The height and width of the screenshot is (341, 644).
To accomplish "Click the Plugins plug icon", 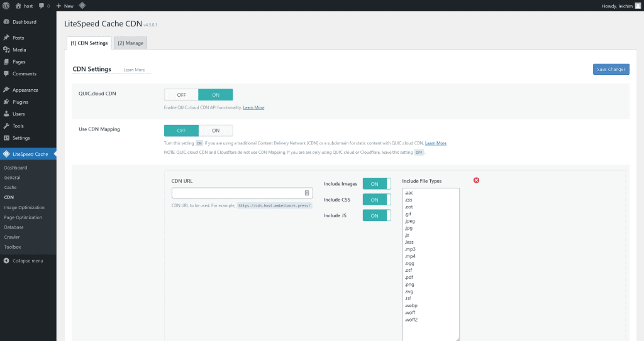I will [6, 102].
